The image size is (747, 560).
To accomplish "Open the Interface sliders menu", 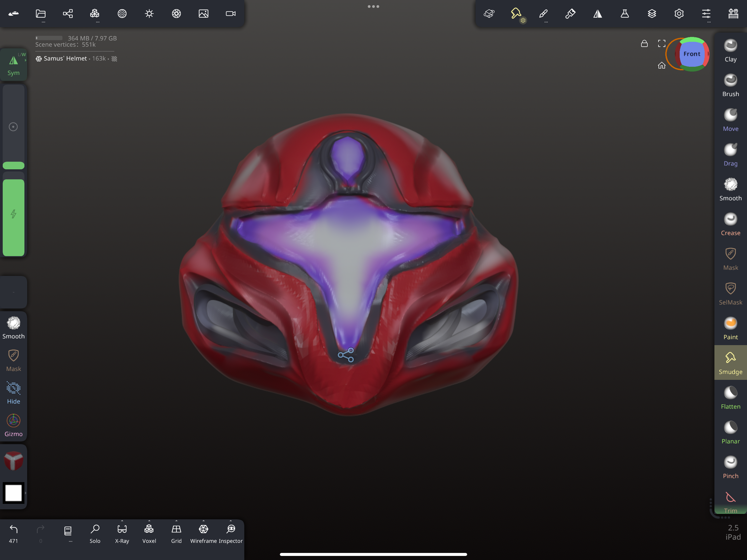I will 706,14.
